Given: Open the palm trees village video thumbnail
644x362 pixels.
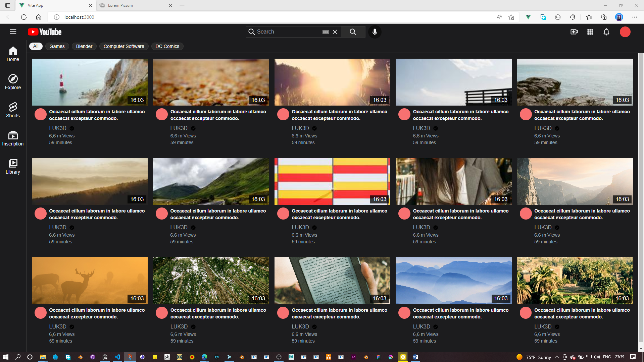Looking at the screenshot, I should point(575,281).
